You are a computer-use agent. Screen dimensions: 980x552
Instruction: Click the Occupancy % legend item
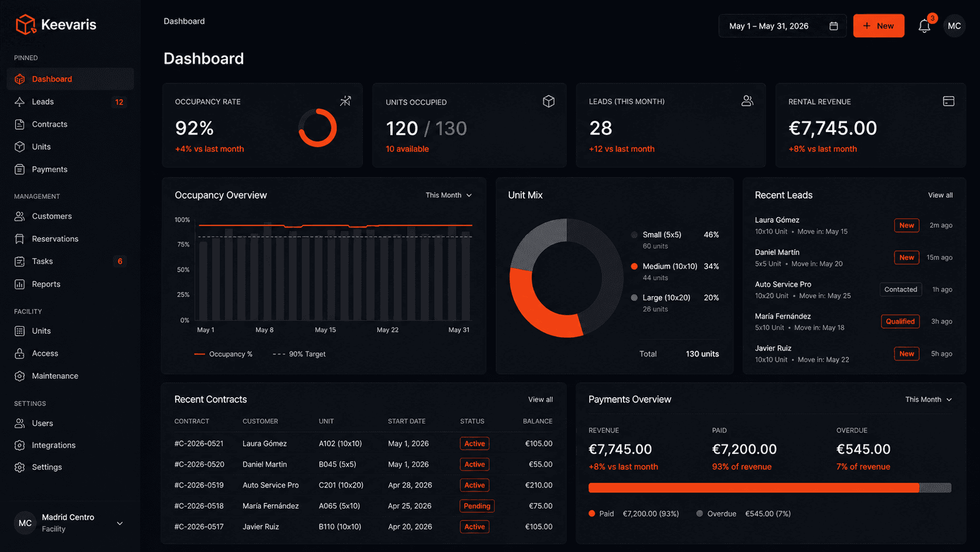pos(223,354)
